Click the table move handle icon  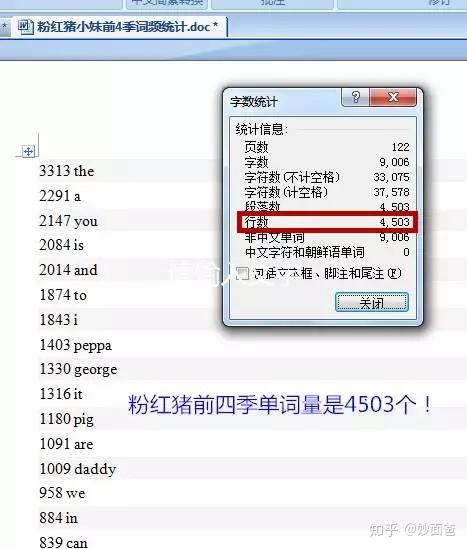(x=28, y=152)
